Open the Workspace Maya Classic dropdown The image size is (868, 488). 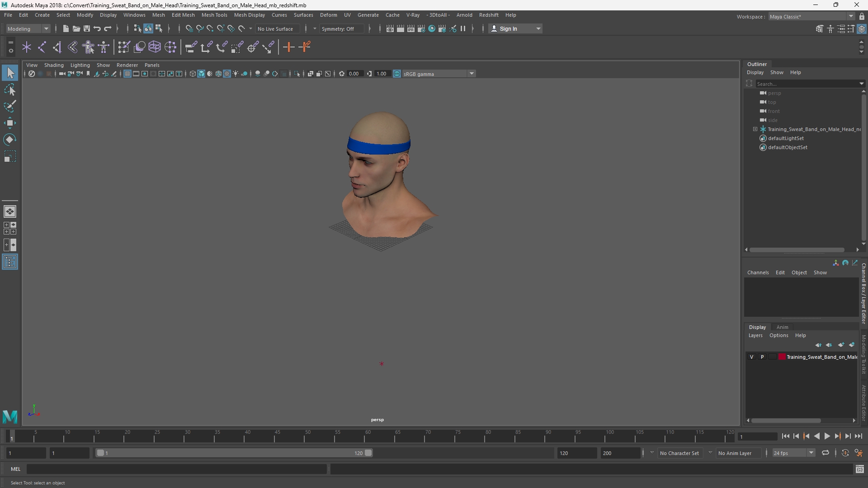(811, 16)
